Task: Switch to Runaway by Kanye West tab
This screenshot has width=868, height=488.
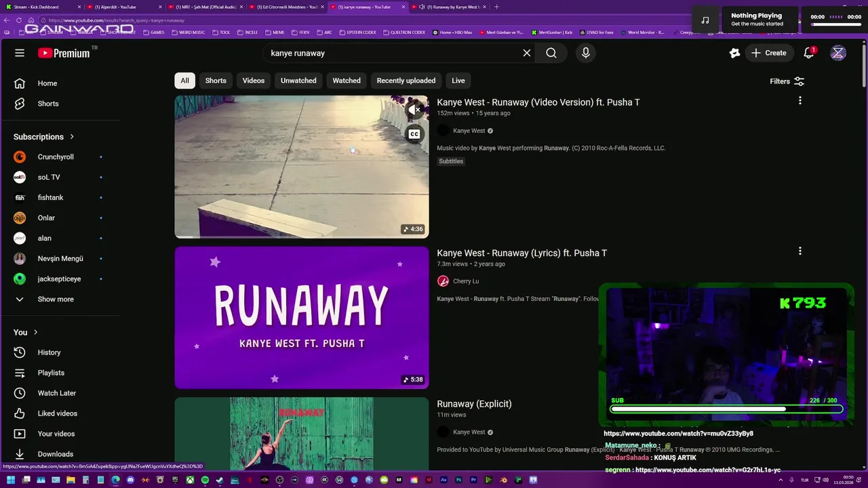Action: pos(449,7)
